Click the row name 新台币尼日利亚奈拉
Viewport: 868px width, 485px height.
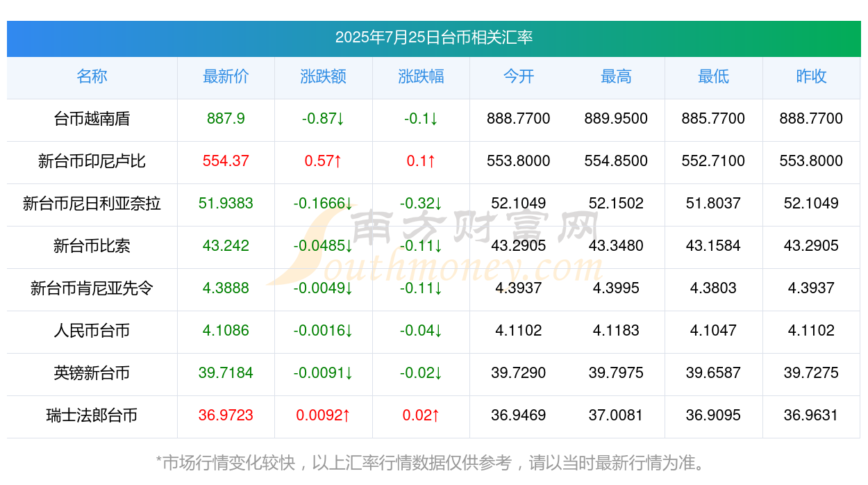pyautogui.click(x=92, y=204)
